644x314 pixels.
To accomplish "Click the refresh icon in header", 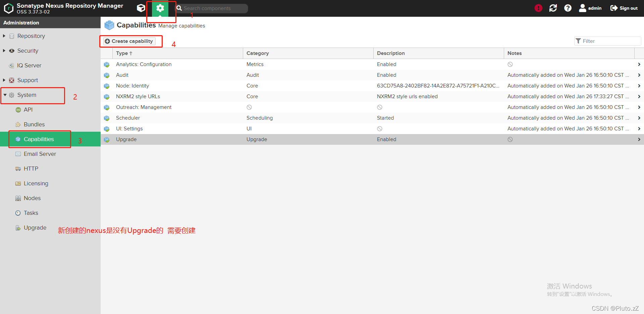I will 553,8.
